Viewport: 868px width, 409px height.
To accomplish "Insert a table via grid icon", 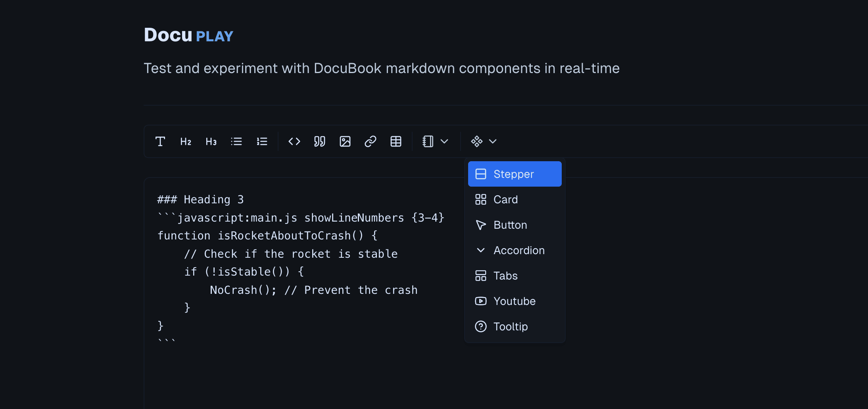I will [396, 142].
